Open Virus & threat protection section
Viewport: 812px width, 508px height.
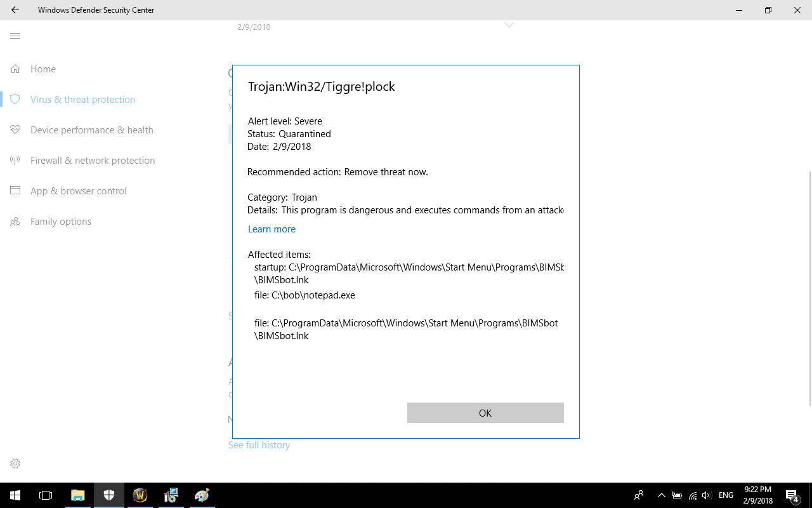coord(82,100)
